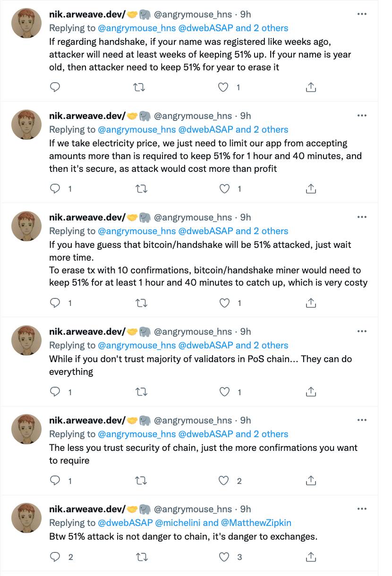392x576 pixels.
Task: Open more options on the first tweet
Action: point(362,14)
